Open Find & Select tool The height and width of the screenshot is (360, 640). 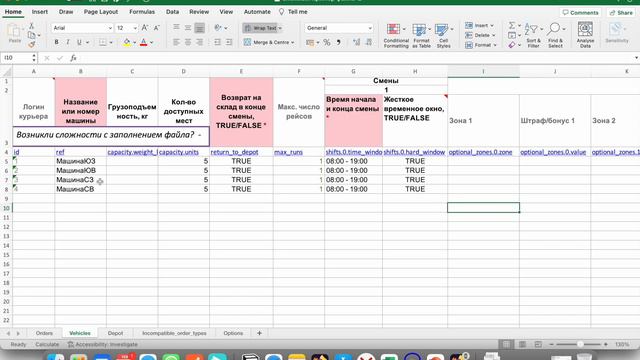(x=555, y=36)
